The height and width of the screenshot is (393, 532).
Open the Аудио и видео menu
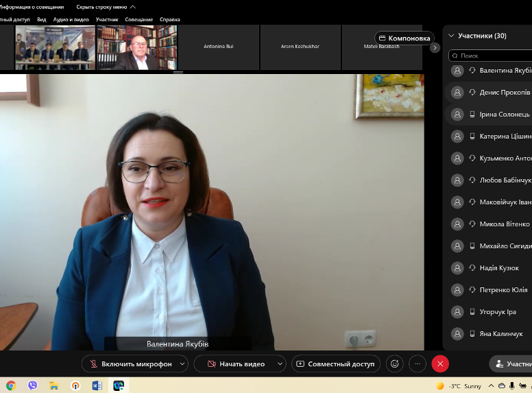tap(71, 20)
